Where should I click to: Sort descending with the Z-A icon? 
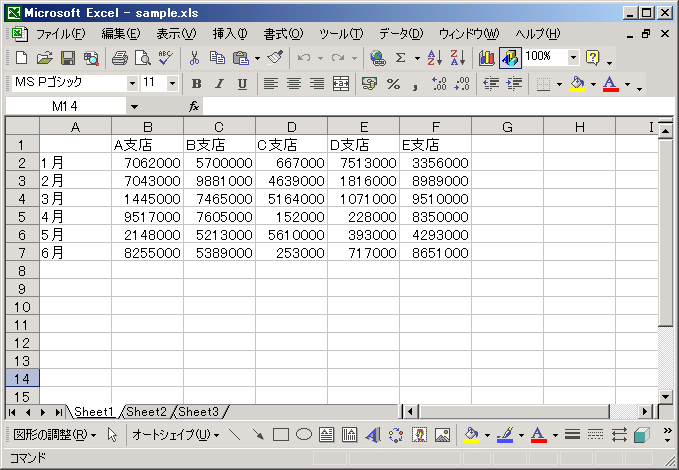[x=457, y=58]
